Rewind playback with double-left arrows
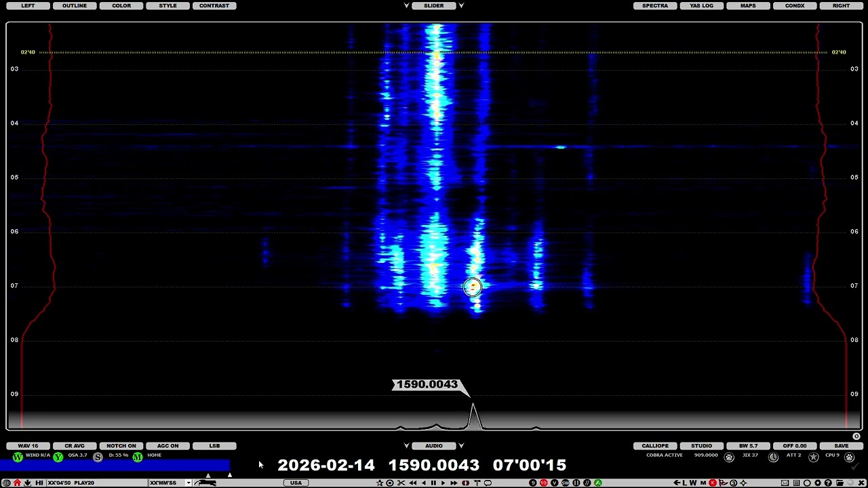 click(413, 483)
